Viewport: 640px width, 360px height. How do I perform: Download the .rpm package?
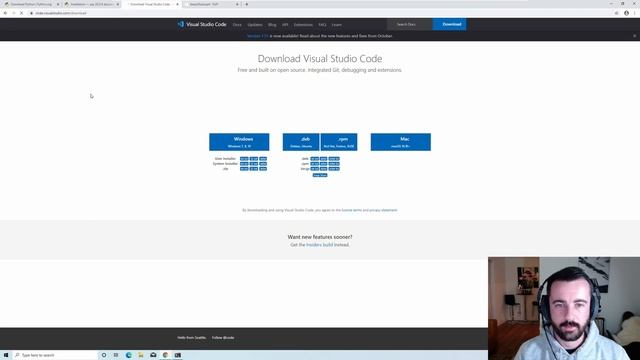click(x=339, y=142)
